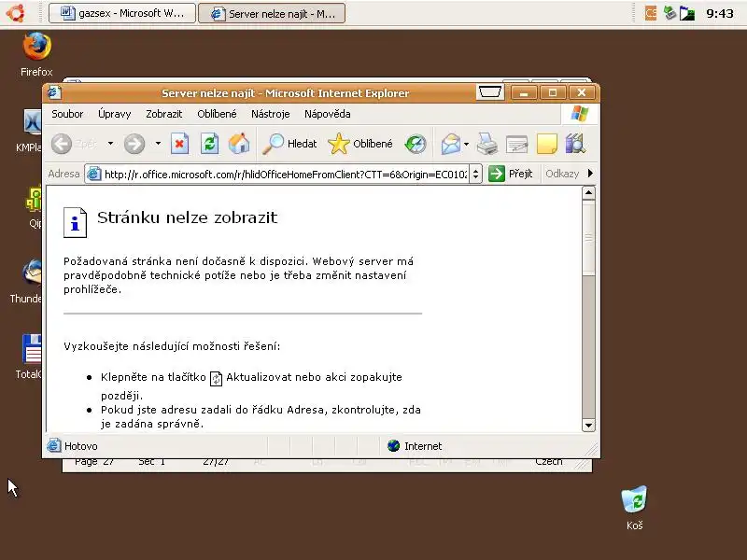Screen dimensions: 747x560
Task: Click the Mail envelope icon
Action: [x=451, y=144]
